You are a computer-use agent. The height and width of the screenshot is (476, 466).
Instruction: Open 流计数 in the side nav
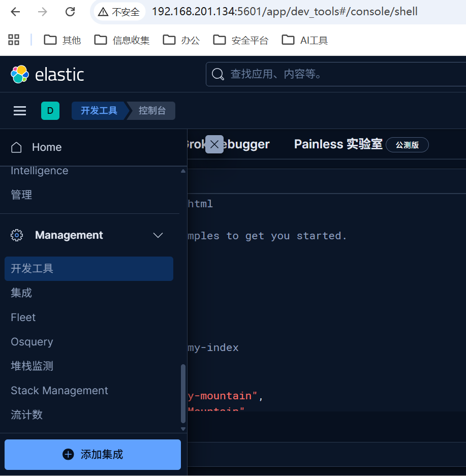click(x=27, y=415)
